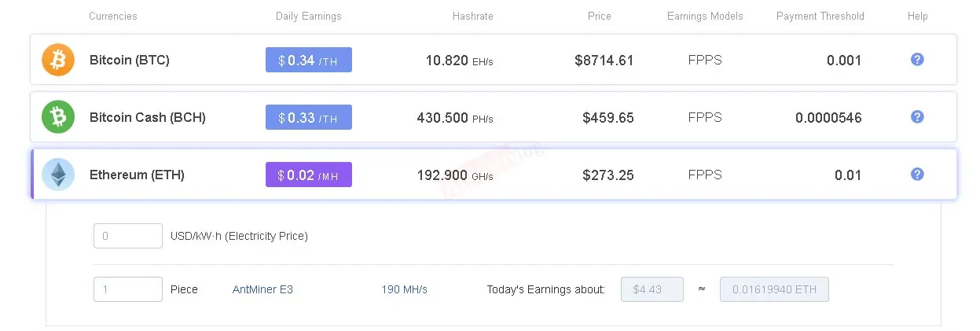The width and height of the screenshot is (980, 331).
Task: Expand the Bitcoin Cash (BCH) row
Action: pos(494,117)
